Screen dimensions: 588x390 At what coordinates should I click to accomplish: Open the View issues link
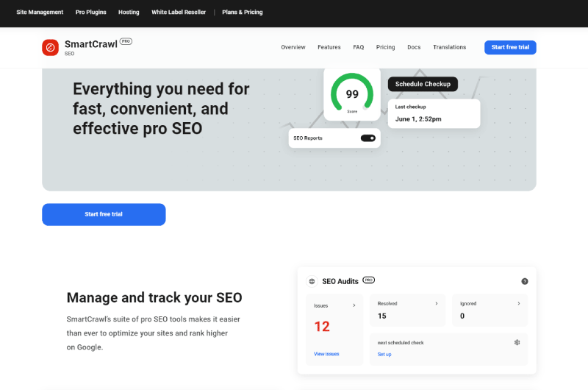(326, 354)
